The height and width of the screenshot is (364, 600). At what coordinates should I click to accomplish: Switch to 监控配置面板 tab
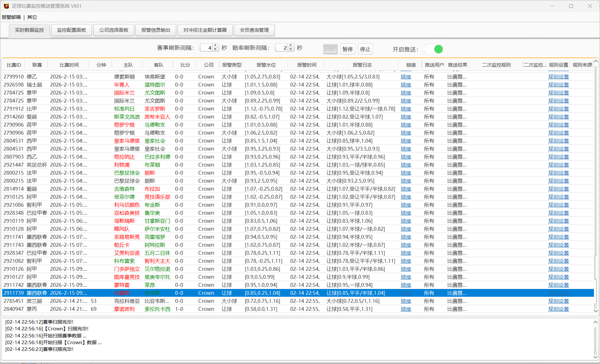tap(72, 30)
